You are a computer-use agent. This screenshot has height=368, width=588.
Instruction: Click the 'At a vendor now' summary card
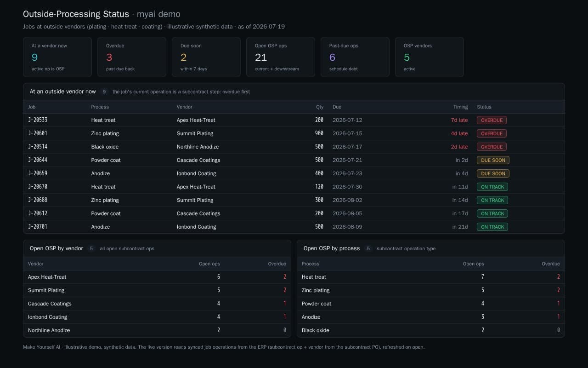click(57, 57)
